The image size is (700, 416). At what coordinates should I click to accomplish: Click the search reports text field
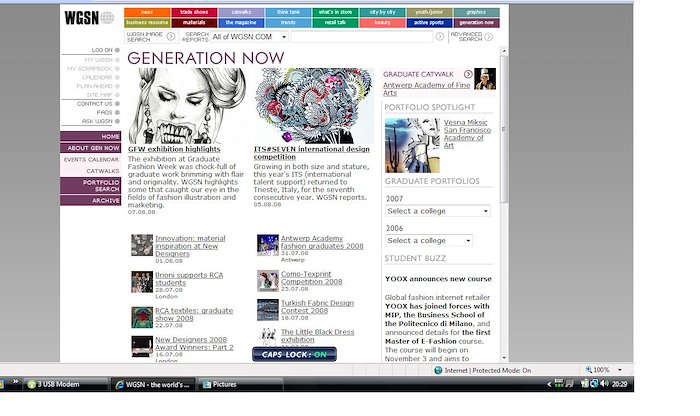pos(362,37)
